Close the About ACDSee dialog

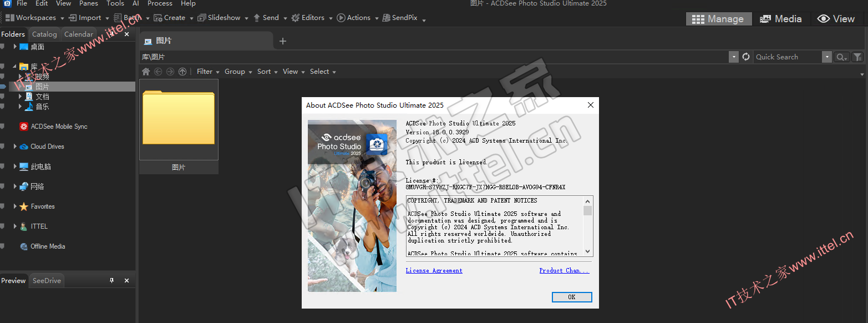[x=590, y=105]
